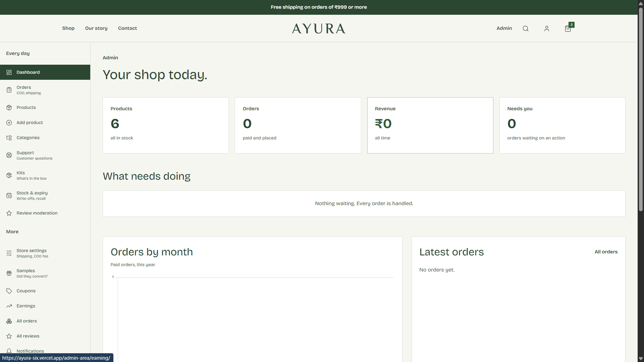The width and height of the screenshot is (644, 362).
Task: Open the Orders stat card
Action: pyautogui.click(x=298, y=125)
